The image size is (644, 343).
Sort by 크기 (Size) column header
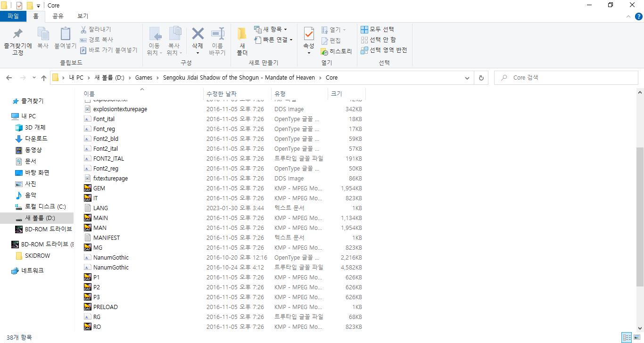tap(346, 94)
